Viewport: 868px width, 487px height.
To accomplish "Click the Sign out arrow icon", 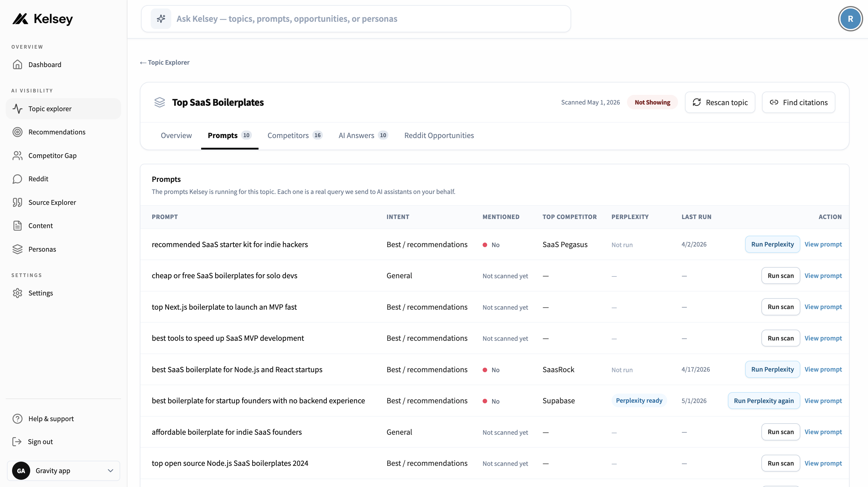I will coord(17,441).
